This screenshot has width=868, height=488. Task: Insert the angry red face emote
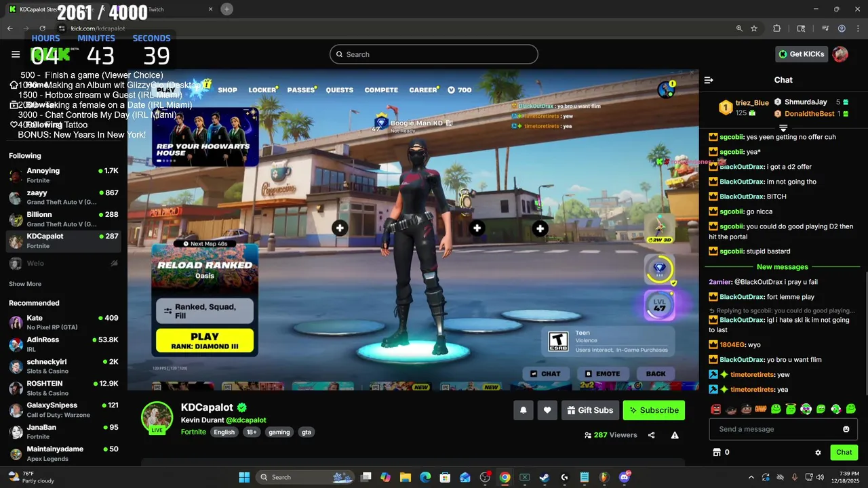click(715, 409)
